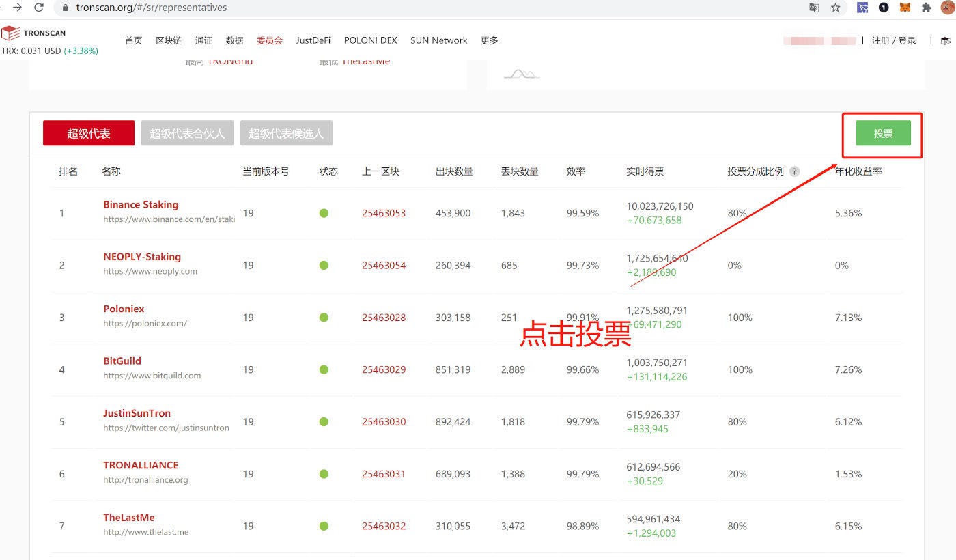Image resolution: width=956 pixels, height=560 pixels.
Task: Bookmark this page with the star icon
Action: pyautogui.click(x=835, y=8)
